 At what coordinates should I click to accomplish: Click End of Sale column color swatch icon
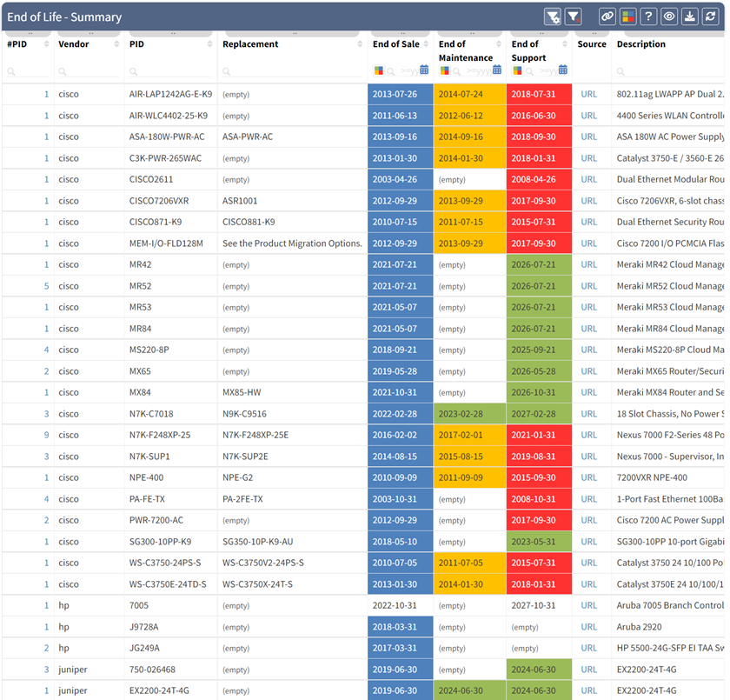pos(379,70)
